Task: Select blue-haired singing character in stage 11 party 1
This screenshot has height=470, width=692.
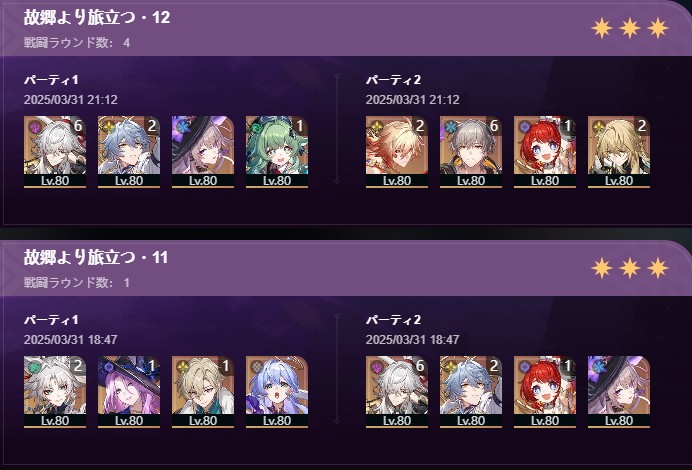Action: 277,392
